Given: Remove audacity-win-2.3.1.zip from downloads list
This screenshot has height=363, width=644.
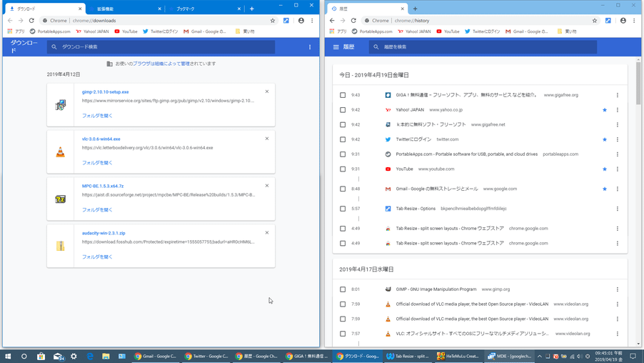Looking at the screenshot, I should [x=267, y=233].
